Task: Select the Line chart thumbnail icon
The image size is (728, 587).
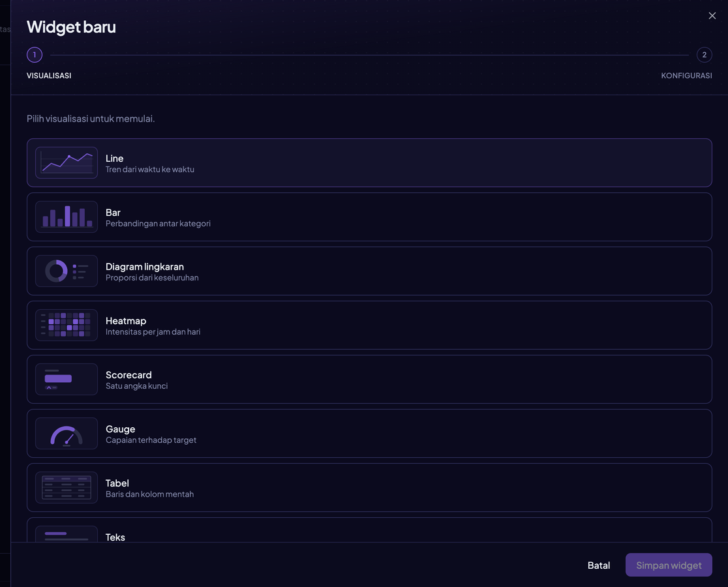Action: click(x=67, y=163)
